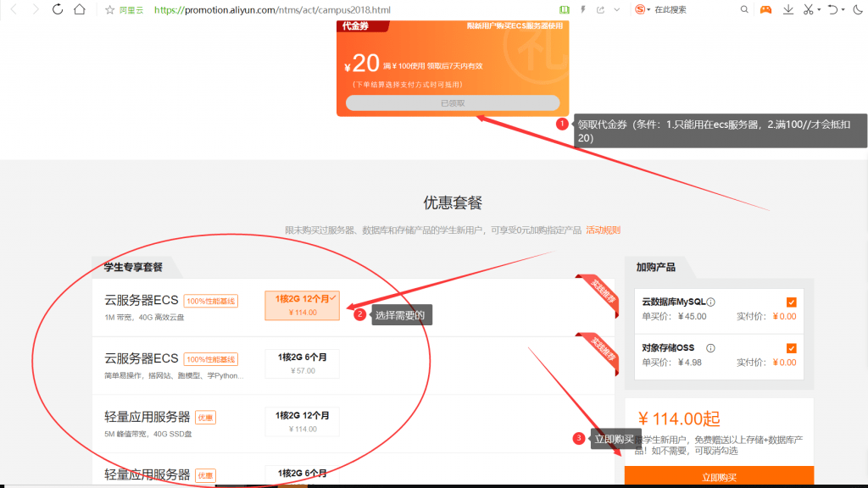Screen dimensions: 868x488
Task: Bookmark this page with the star icon
Action: click(109, 10)
